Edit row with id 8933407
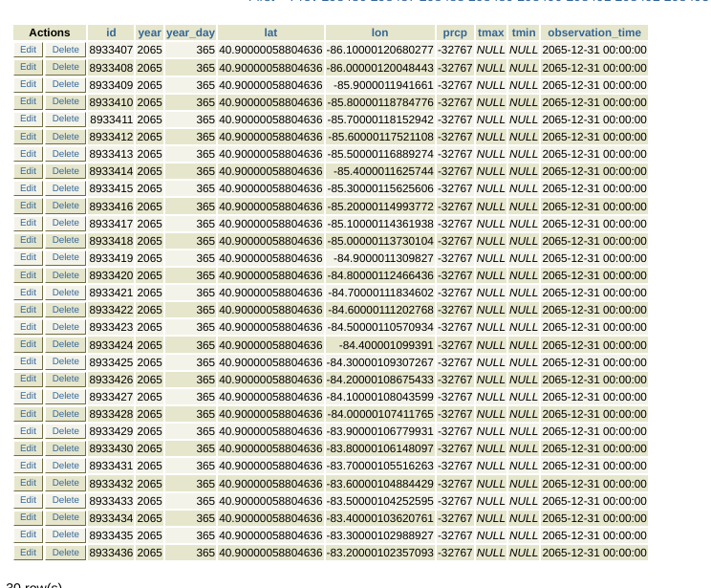Image resolution: width=711 pixels, height=588 pixels. (x=29, y=50)
